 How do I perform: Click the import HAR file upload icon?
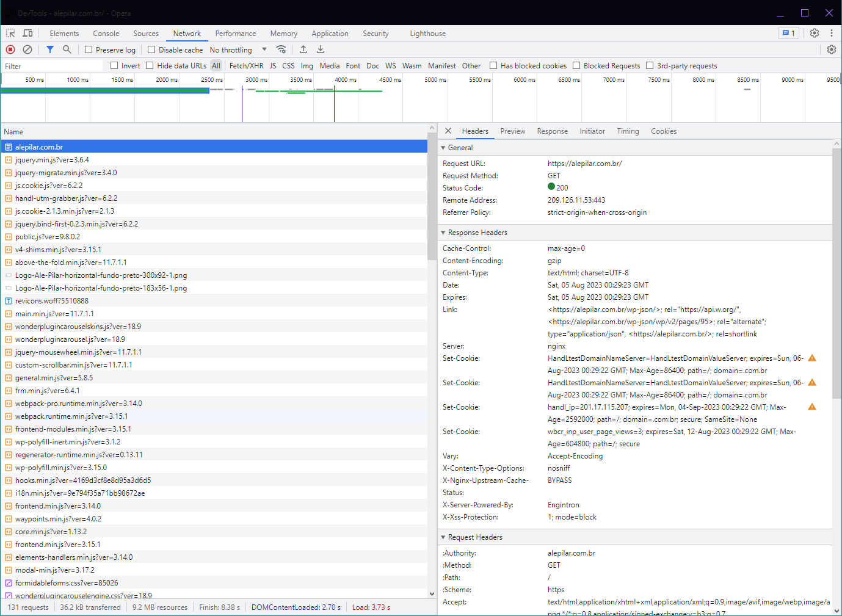pyautogui.click(x=303, y=49)
